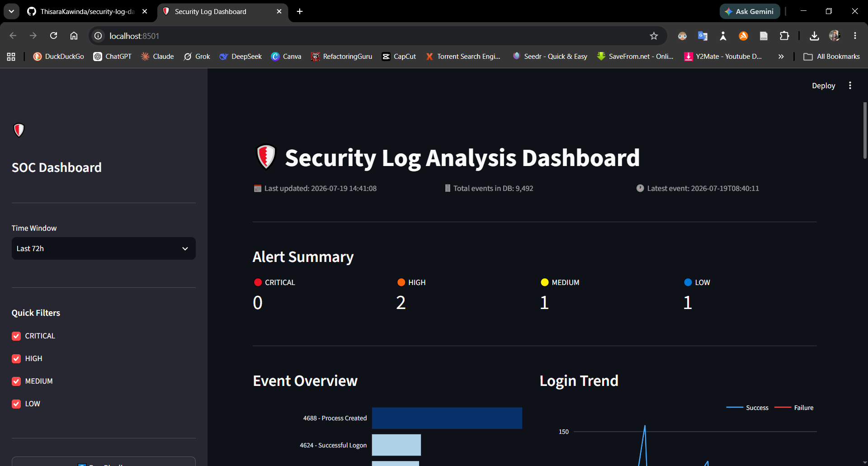
Task: Click the Google Translate extension icon
Action: (703, 36)
